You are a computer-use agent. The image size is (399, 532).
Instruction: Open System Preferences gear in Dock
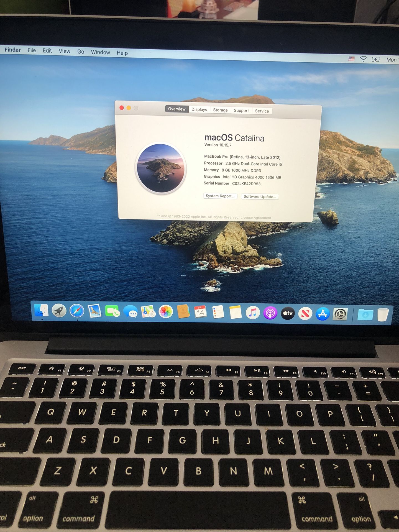tap(340, 314)
